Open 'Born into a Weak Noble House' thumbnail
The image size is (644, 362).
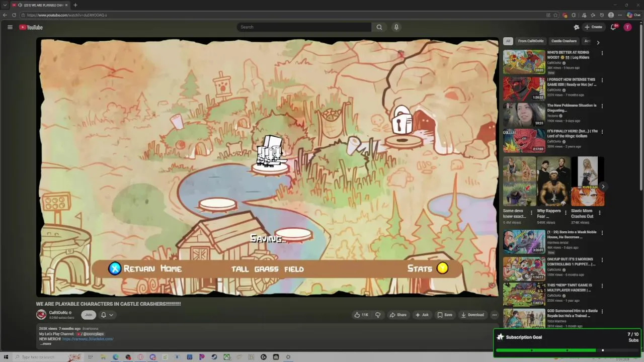524,242
